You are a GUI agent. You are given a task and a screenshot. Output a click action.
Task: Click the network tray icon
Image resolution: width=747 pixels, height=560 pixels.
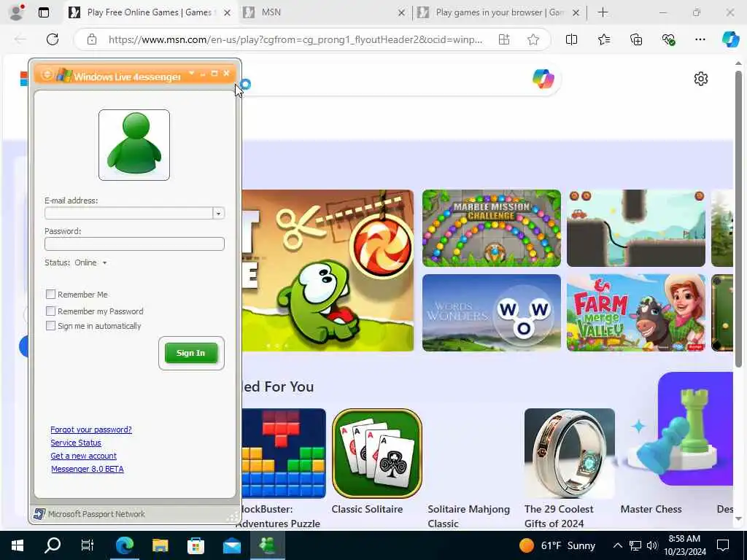(x=635, y=545)
